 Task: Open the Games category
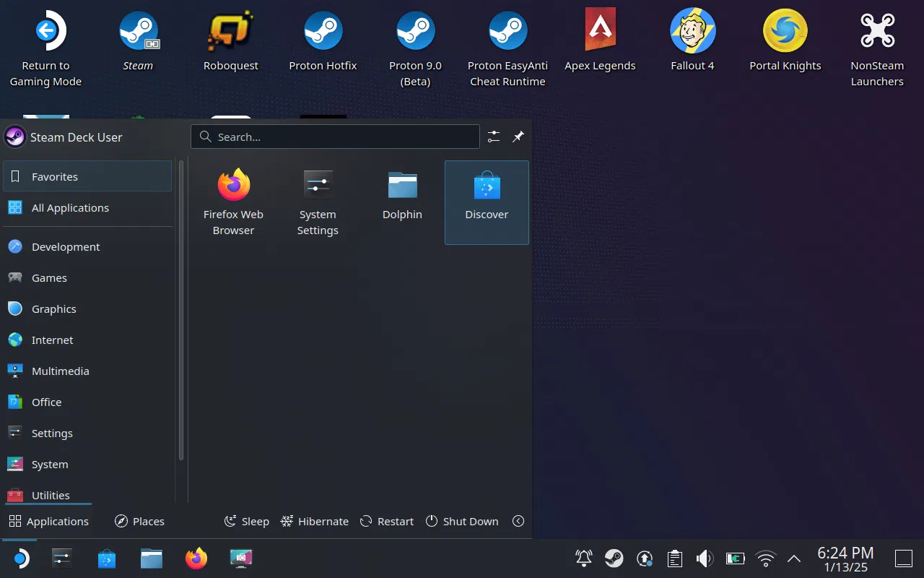(x=87, y=277)
